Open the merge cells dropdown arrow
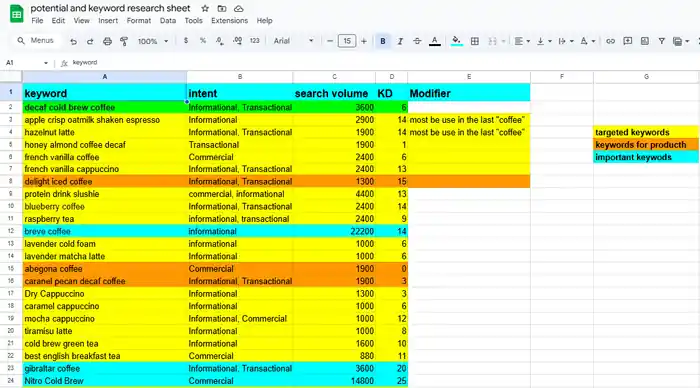700x388 pixels. 503,41
